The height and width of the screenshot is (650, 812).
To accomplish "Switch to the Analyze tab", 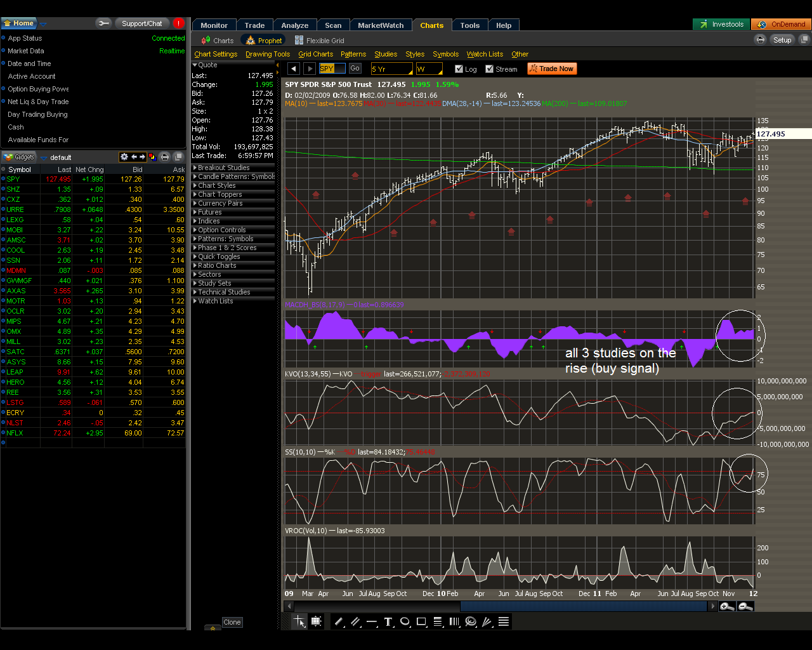I will click(295, 25).
